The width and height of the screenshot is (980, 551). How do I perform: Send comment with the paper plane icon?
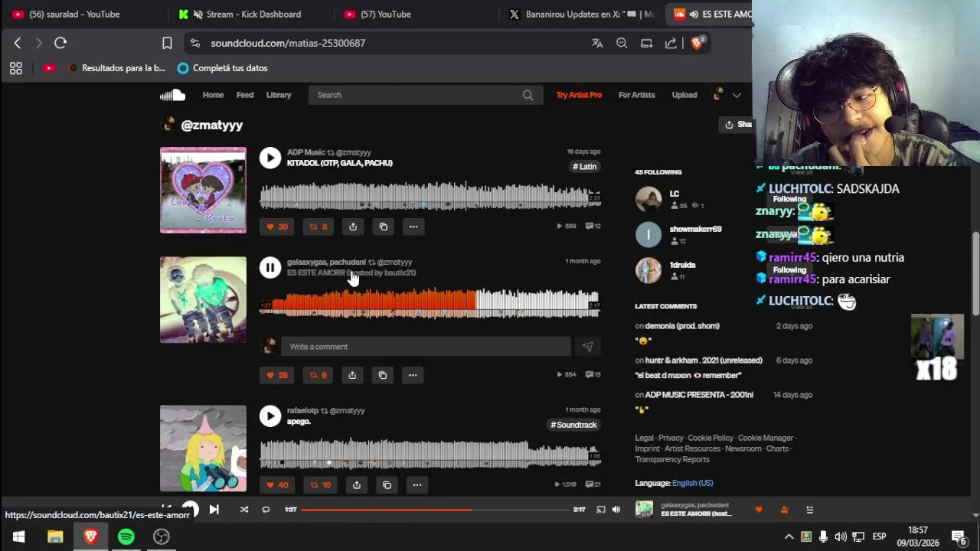(x=587, y=347)
